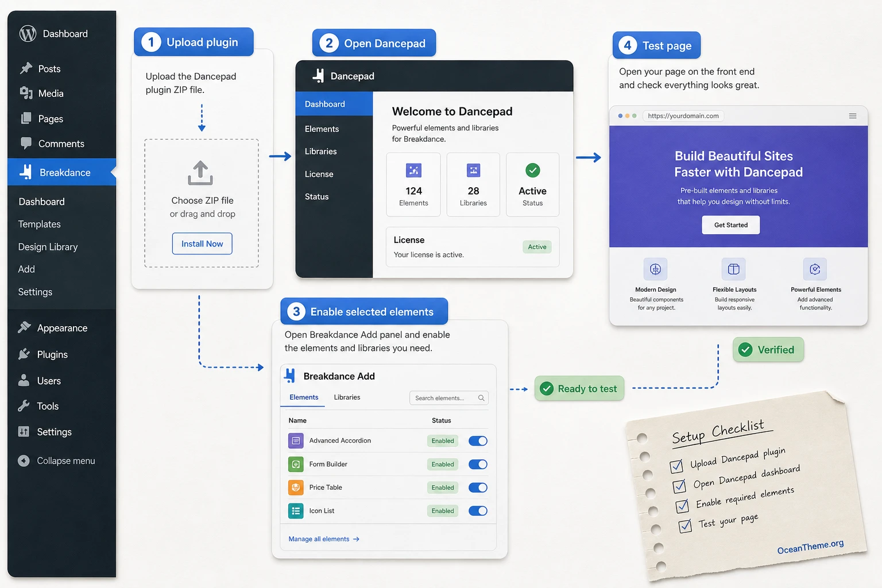Click the Appearance paintbrush icon
Image resolution: width=882 pixels, height=588 pixels.
click(x=24, y=327)
